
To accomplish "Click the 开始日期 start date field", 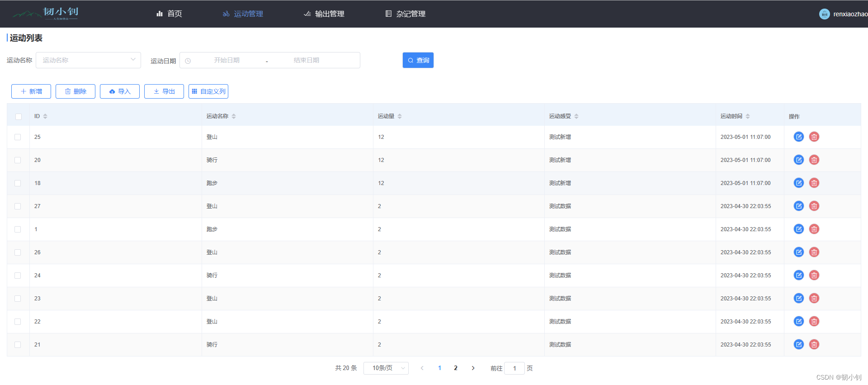I will pos(226,60).
